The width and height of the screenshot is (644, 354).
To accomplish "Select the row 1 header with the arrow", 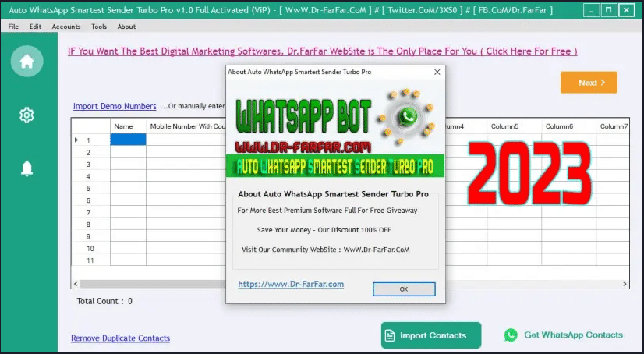I will point(90,140).
